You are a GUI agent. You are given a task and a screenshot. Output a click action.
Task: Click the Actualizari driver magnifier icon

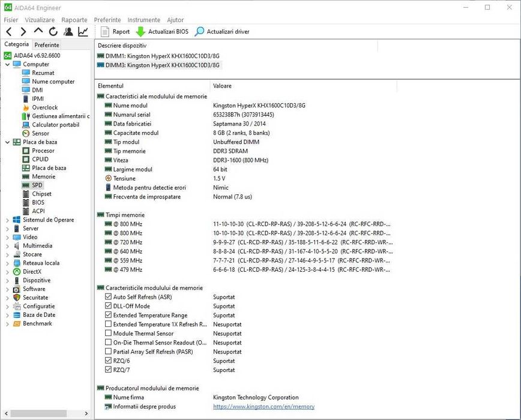pos(199,32)
